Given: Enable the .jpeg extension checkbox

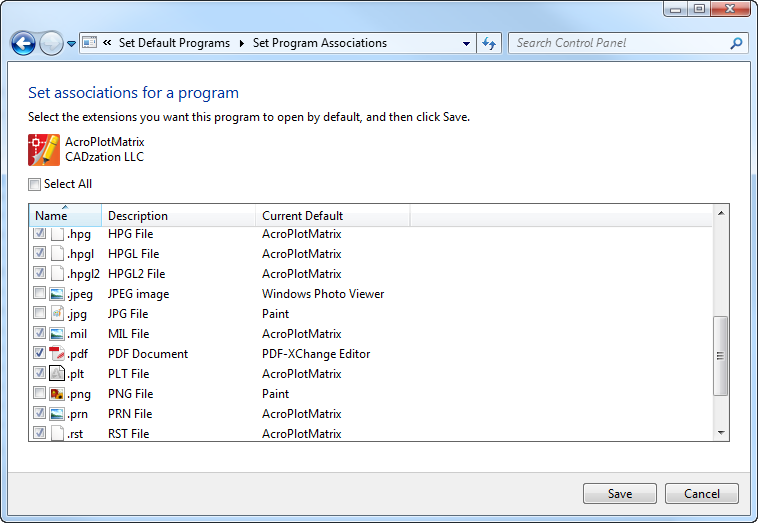Looking at the screenshot, I should point(40,293).
